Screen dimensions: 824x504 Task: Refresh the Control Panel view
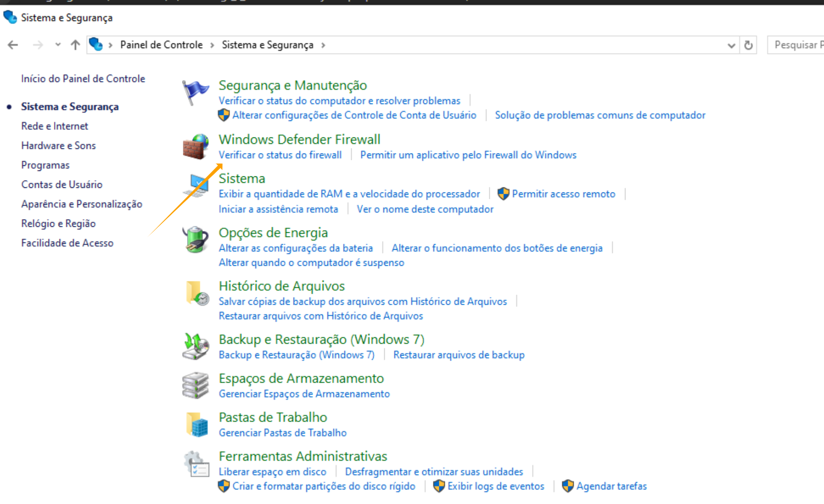tap(748, 45)
